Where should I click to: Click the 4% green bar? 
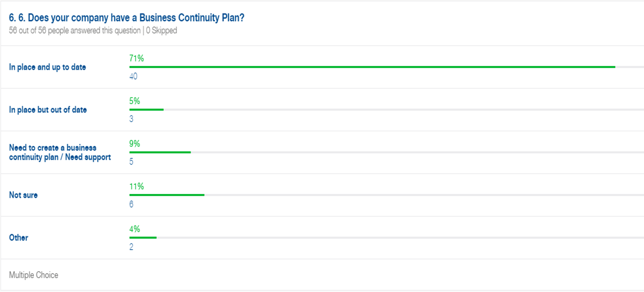coord(143,238)
